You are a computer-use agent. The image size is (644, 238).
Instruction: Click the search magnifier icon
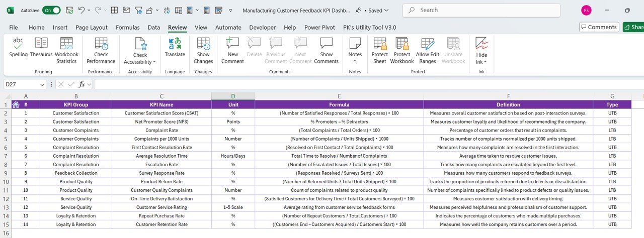(412, 10)
